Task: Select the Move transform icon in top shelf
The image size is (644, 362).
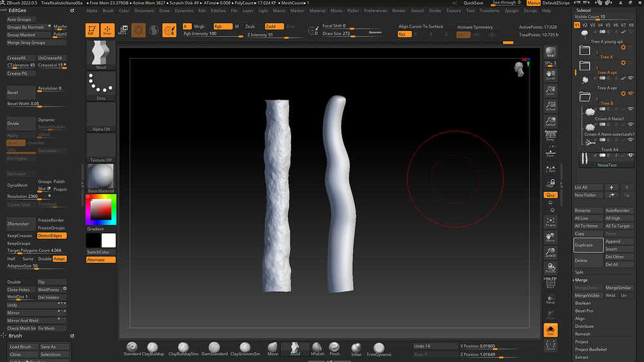Action: (123, 30)
